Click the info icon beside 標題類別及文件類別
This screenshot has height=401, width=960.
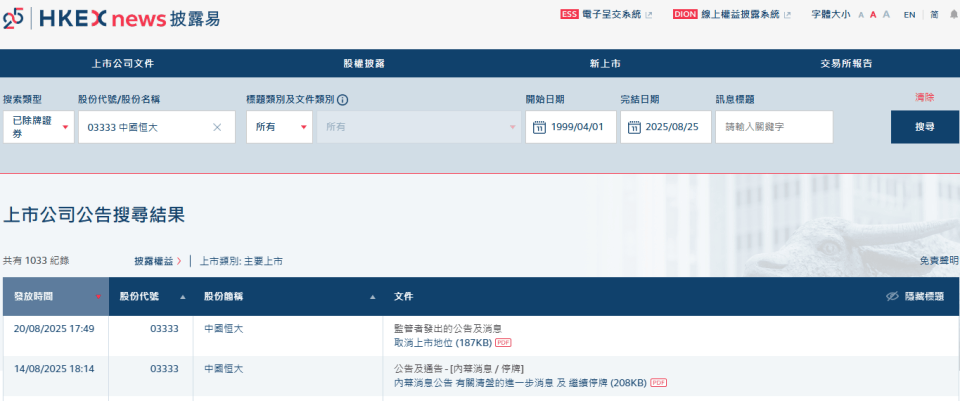click(343, 100)
